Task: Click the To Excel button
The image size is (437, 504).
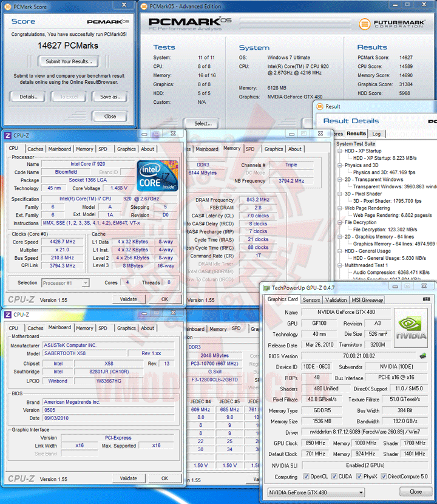Action: pos(69,97)
